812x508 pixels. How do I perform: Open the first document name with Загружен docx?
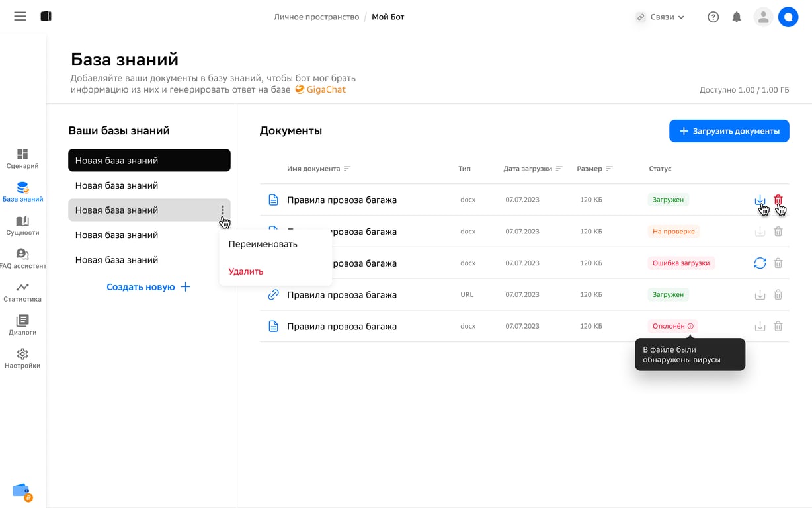[342, 200]
